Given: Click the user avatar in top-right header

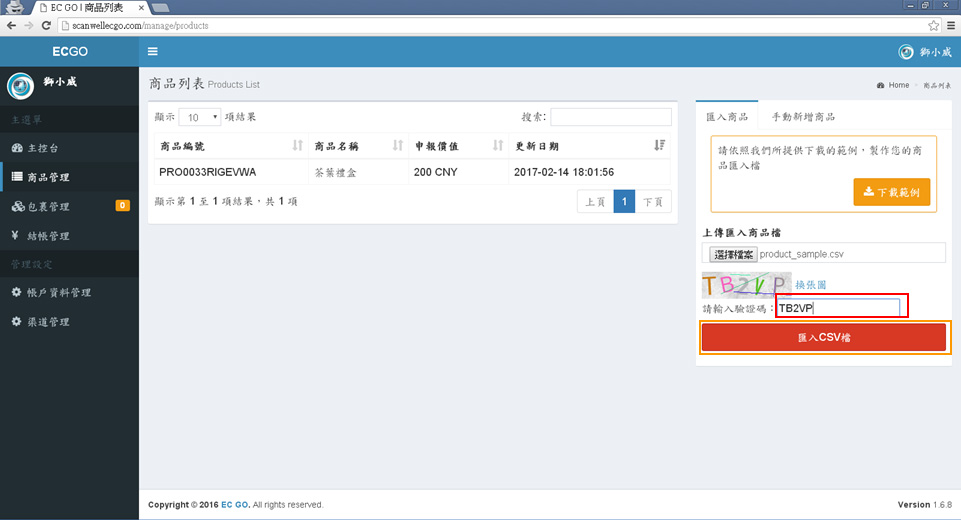Looking at the screenshot, I should click(x=906, y=52).
